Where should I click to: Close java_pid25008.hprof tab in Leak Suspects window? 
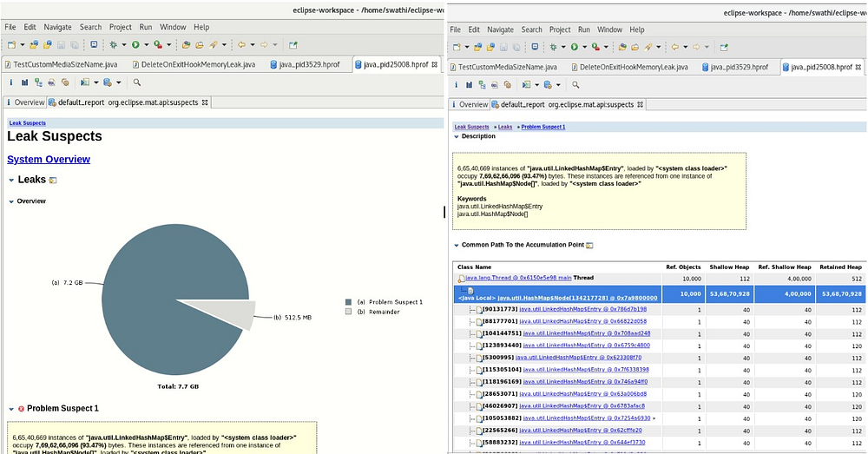(x=435, y=64)
